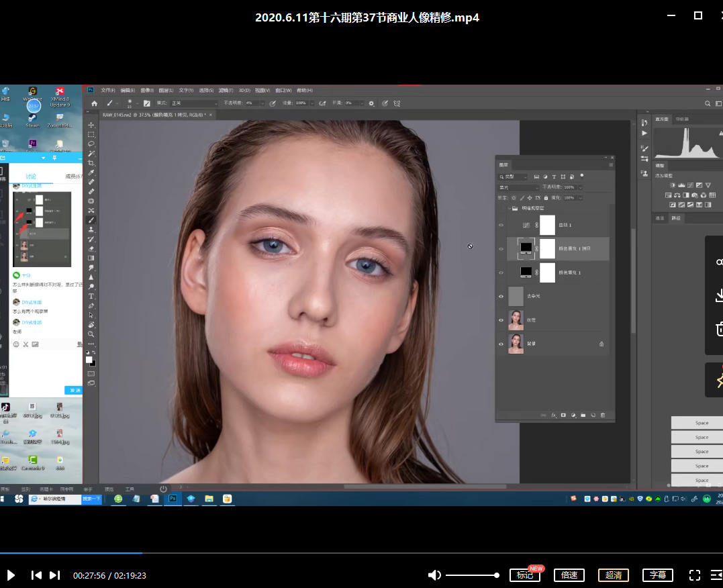The width and height of the screenshot is (723, 588).
Task: Select the Eyedropper tool
Action: [91, 173]
